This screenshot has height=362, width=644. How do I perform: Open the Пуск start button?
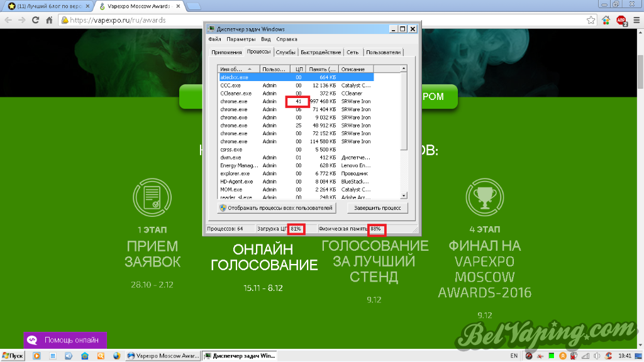tap(13, 356)
